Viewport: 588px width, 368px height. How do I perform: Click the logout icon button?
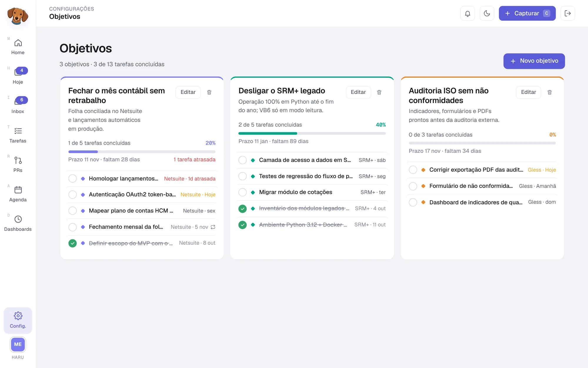567,14
